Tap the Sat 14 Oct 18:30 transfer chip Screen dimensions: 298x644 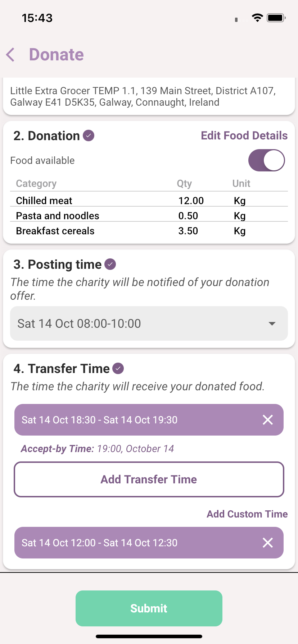(x=99, y=420)
